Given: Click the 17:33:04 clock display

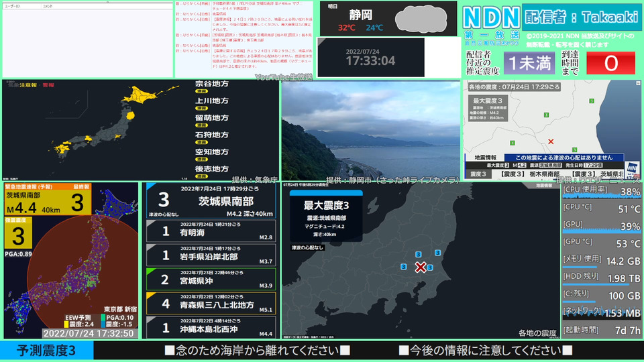Looking at the screenshot, I should click(370, 61).
